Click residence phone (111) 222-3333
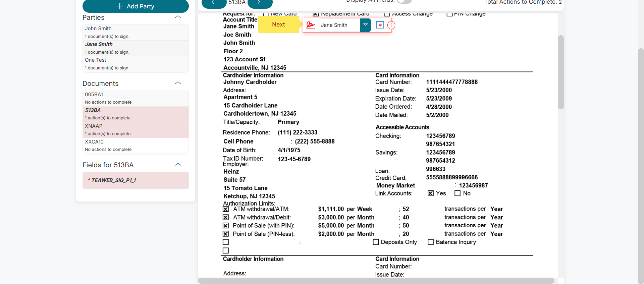 point(298,132)
